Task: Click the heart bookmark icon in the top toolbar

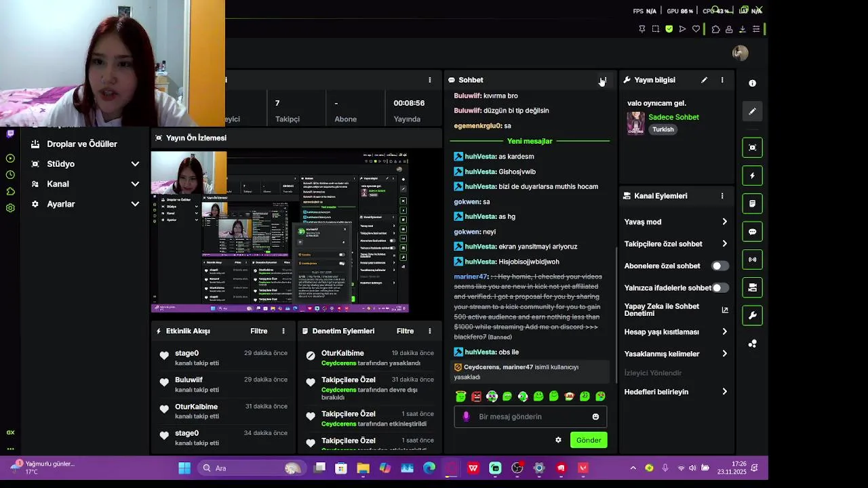Action: click(696, 29)
